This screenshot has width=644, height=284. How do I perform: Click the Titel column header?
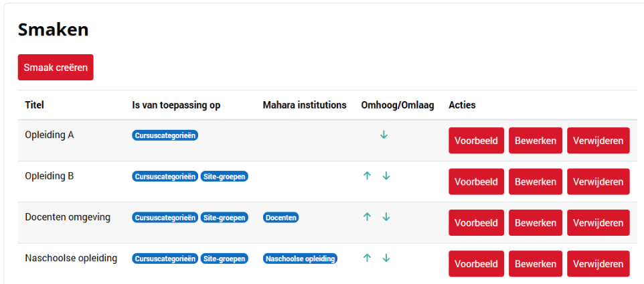(x=34, y=105)
